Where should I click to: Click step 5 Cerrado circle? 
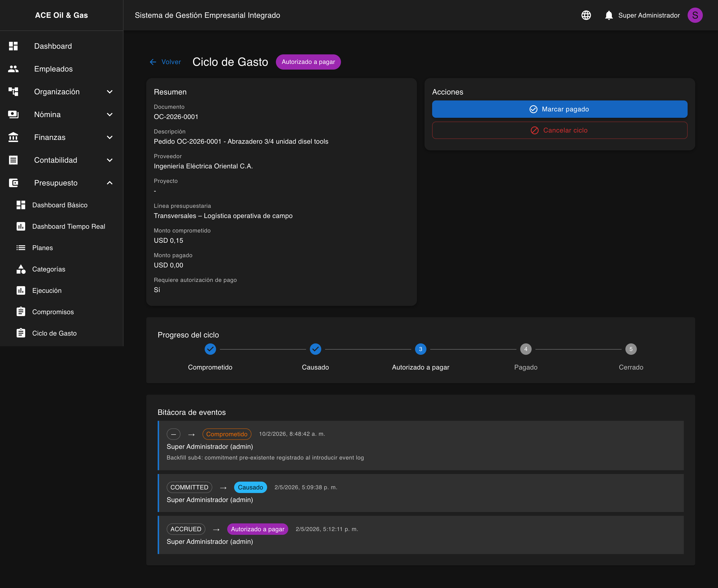coord(631,349)
